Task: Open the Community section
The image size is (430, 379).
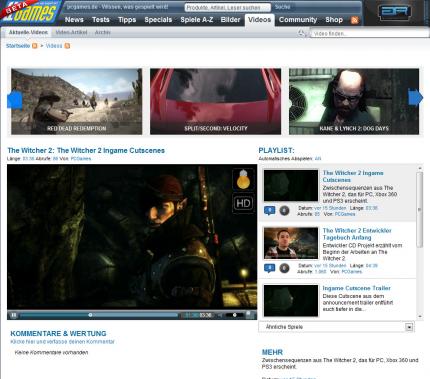Action: point(298,20)
